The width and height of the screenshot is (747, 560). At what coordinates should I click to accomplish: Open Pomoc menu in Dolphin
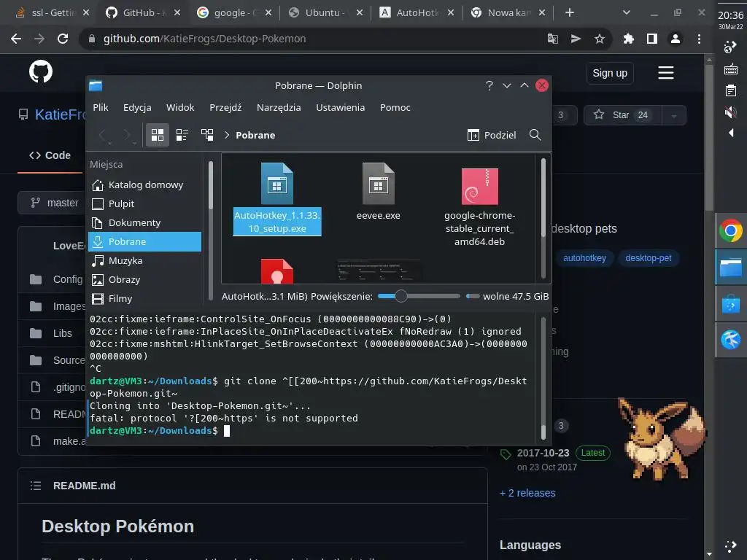click(395, 108)
